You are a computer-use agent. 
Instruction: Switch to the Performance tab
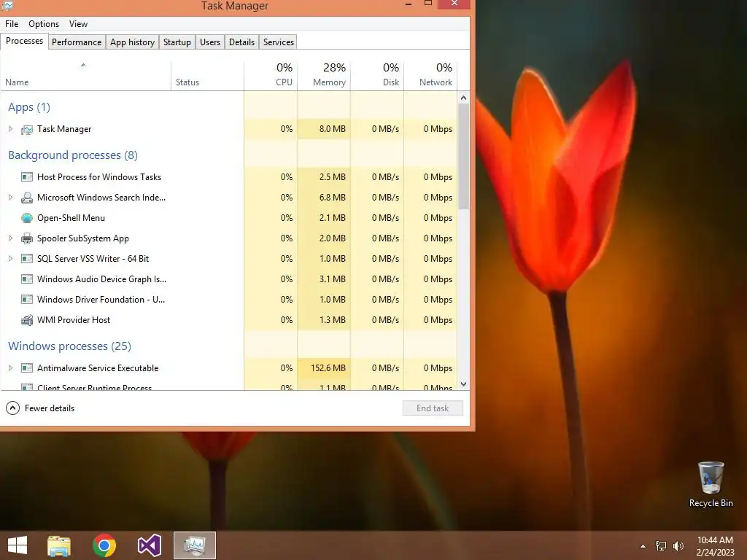pyautogui.click(x=77, y=42)
